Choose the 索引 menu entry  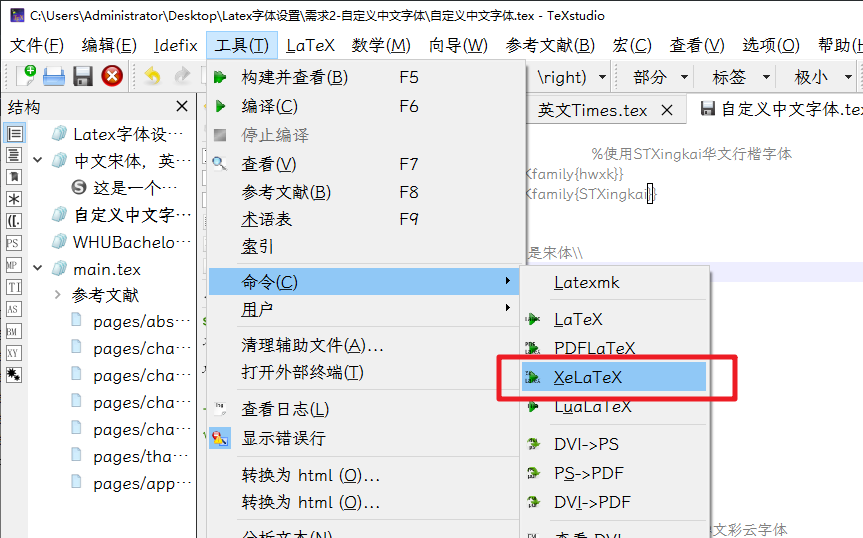click(364, 246)
